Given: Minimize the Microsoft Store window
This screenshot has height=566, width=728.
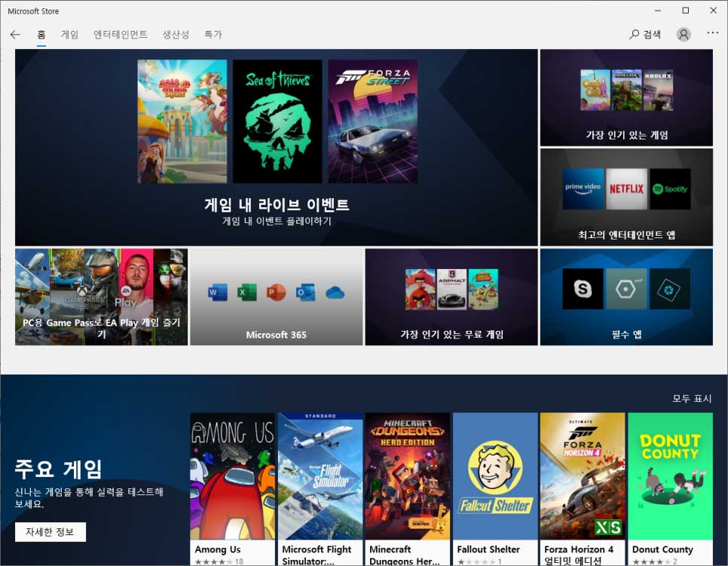Looking at the screenshot, I should coord(657,11).
